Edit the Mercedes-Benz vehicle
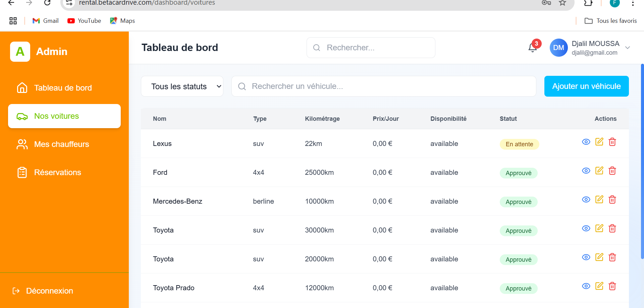 (599, 199)
